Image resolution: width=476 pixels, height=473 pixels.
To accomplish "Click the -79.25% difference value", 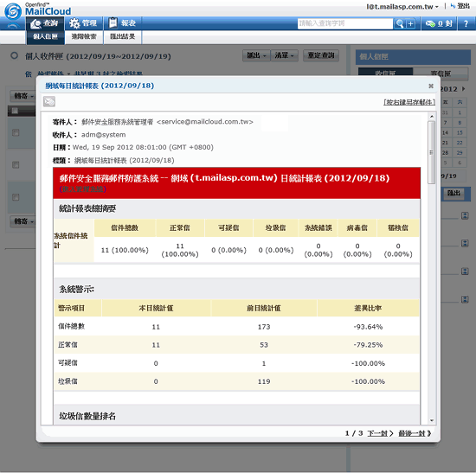I will 368,345.
